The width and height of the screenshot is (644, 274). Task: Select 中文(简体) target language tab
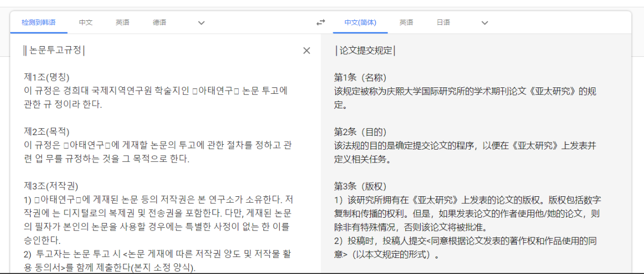(x=360, y=23)
